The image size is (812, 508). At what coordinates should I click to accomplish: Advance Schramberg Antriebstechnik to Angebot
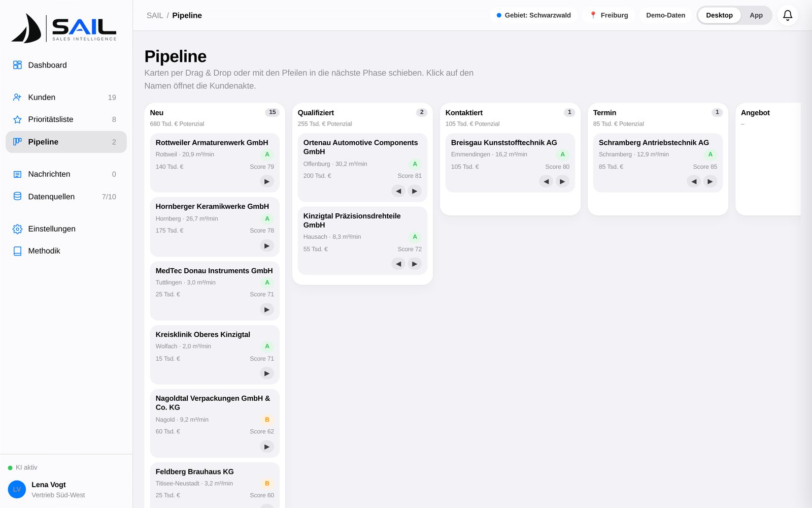710,181
